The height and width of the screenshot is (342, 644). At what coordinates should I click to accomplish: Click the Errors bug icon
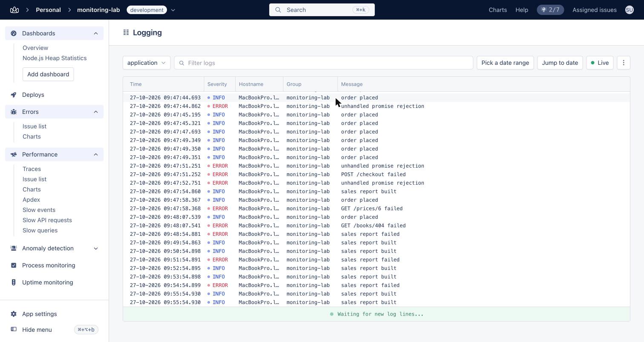pos(14,112)
